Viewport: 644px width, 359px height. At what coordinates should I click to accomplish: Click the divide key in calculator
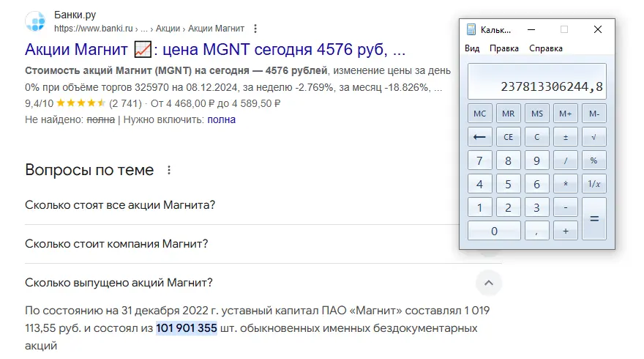(x=566, y=160)
